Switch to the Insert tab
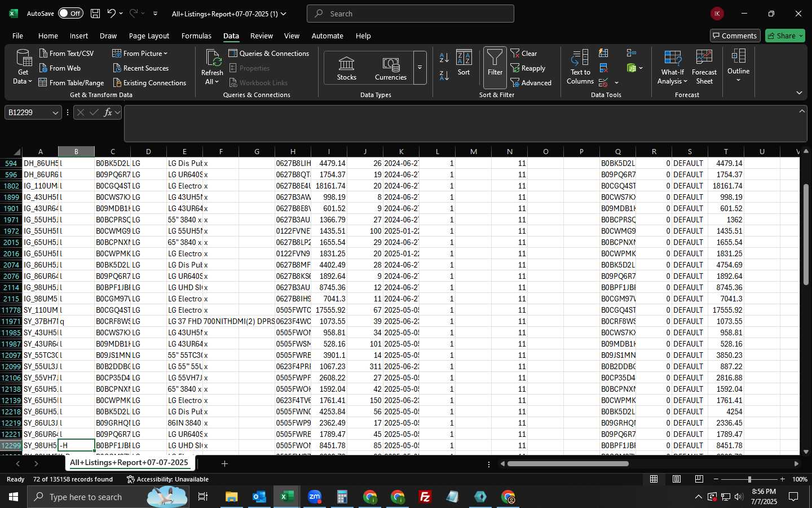The width and height of the screenshot is (812, 508). click(79, 36)
